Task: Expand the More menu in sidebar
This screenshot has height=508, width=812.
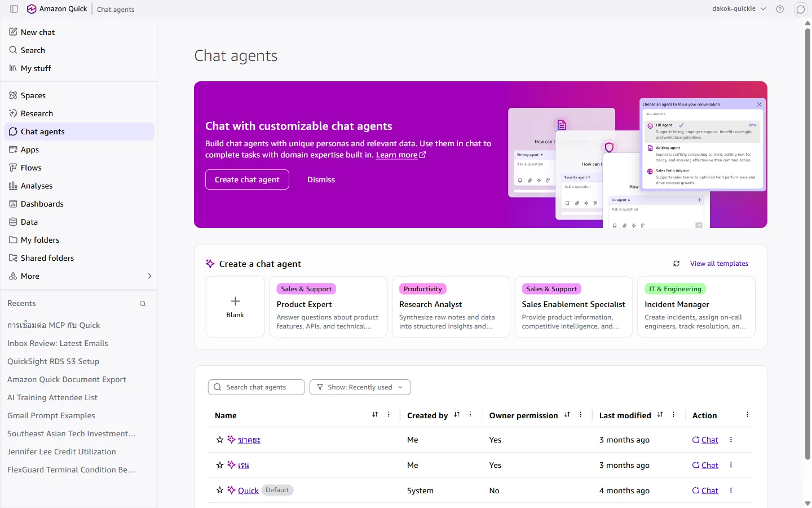Action: tap(79, 276)
